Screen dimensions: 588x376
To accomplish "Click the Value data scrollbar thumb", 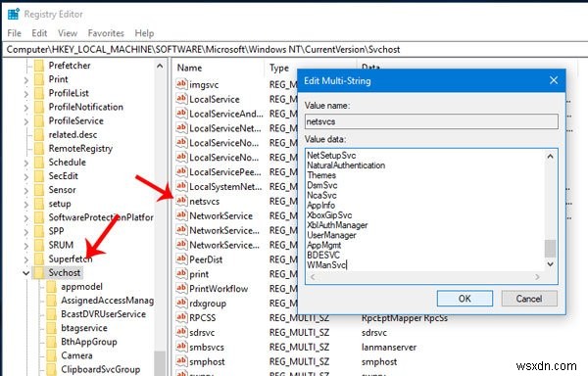I will [x=550, y=248].
